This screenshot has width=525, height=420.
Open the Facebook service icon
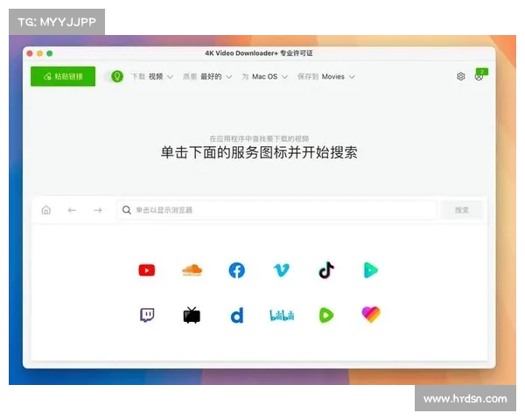coord(237,270)
